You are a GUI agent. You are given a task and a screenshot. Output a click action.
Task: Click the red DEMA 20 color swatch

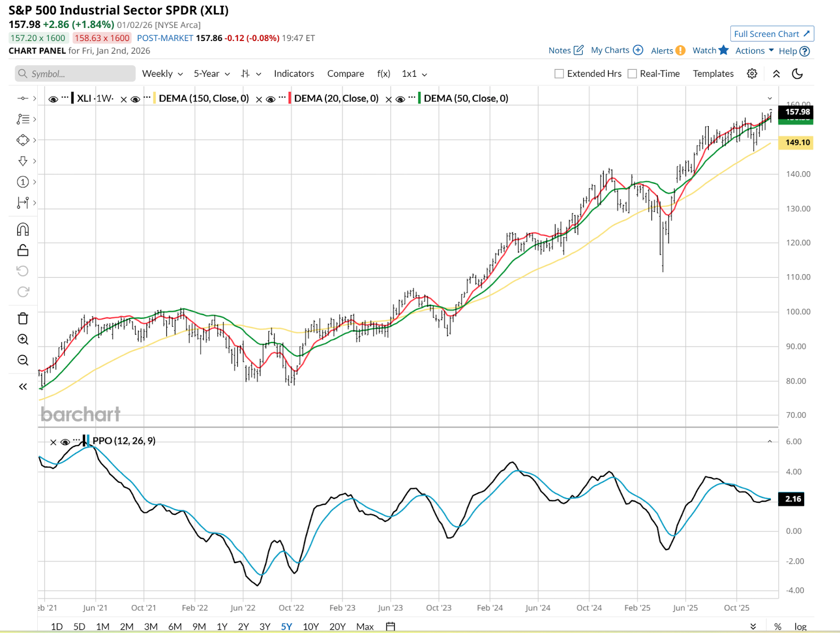coord(290,98)
